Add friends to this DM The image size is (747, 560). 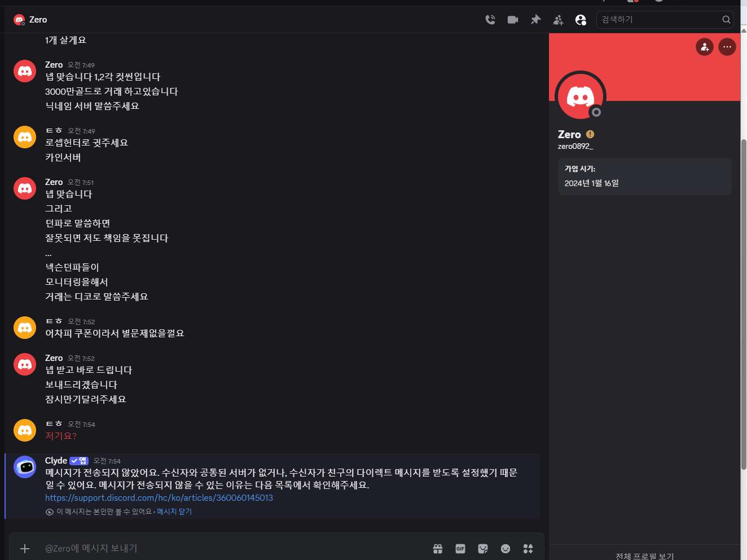tap(558, 20)
